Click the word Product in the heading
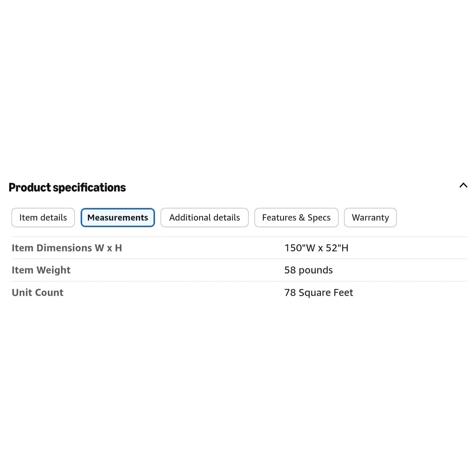Image resolution: width=476 pixels, height=476 pixels. pos(30,187)
